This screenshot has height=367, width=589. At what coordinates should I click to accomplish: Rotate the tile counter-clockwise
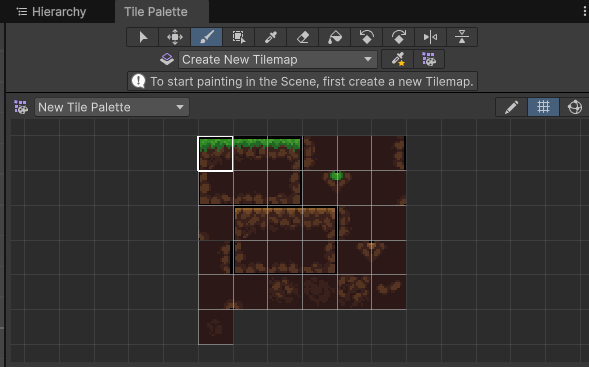pos(366,37)
